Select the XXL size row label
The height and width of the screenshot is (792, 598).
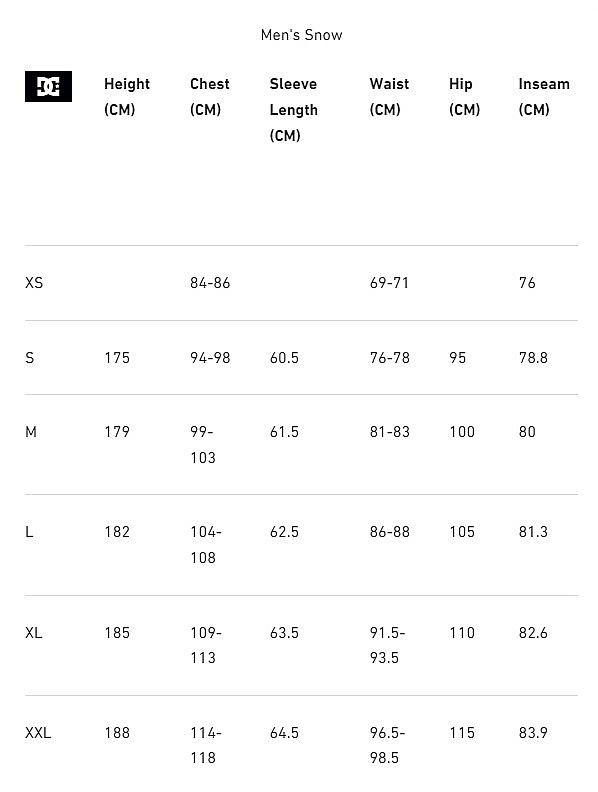38,732
